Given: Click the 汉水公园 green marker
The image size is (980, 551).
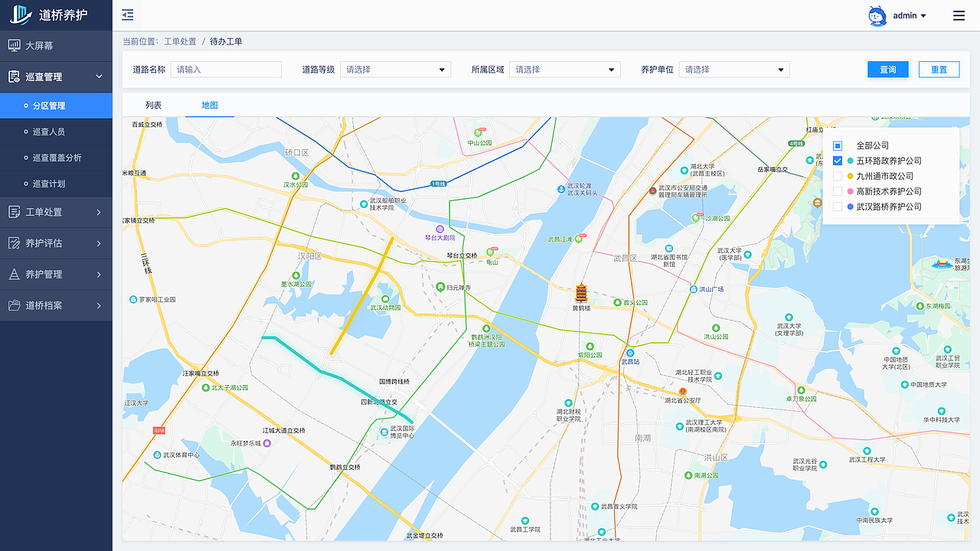Looking at the screenshot, I should coord(296,175).
